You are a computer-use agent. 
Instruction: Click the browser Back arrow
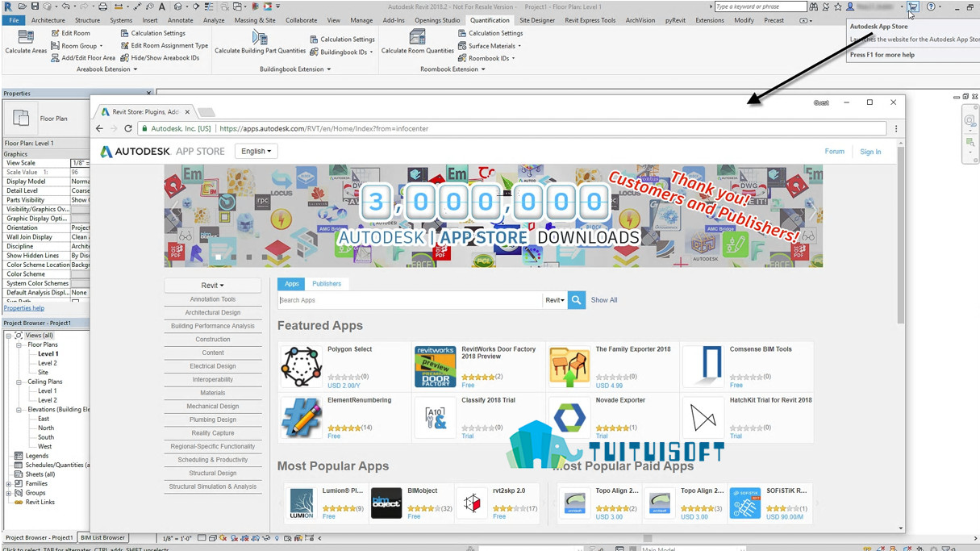pos(100,128)
